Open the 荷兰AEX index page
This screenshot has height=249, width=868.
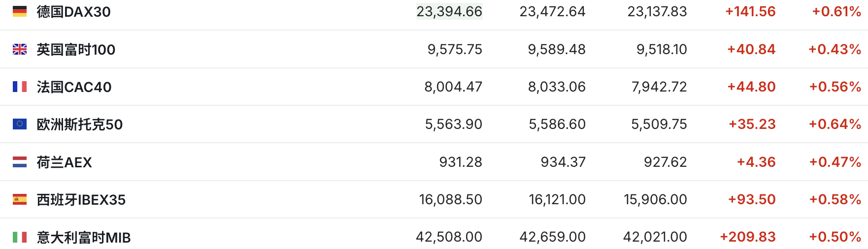[65, 162]
